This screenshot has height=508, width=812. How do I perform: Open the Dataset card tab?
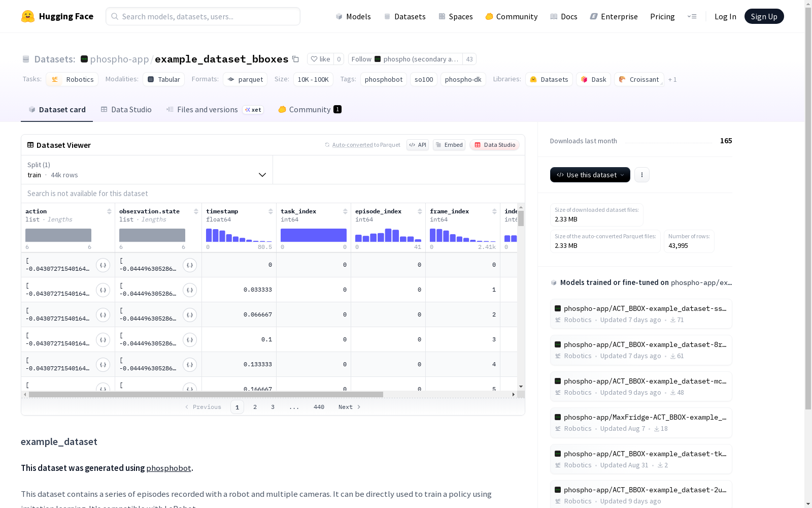[57, 110]
